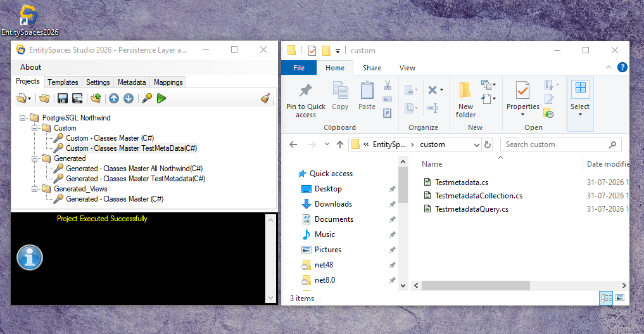Switch to the Mappings tab
This screenshot has width=644, height=334.
[x=168, y=82]
